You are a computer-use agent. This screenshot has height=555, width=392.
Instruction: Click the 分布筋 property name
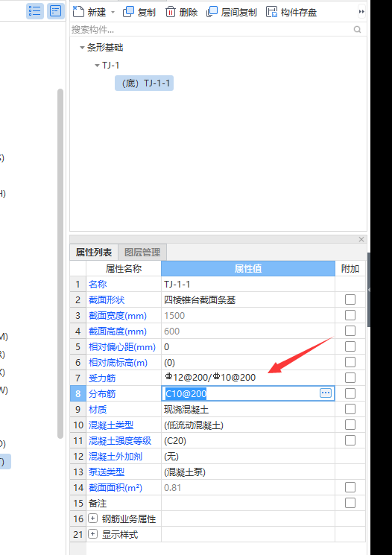click(102, 393)
